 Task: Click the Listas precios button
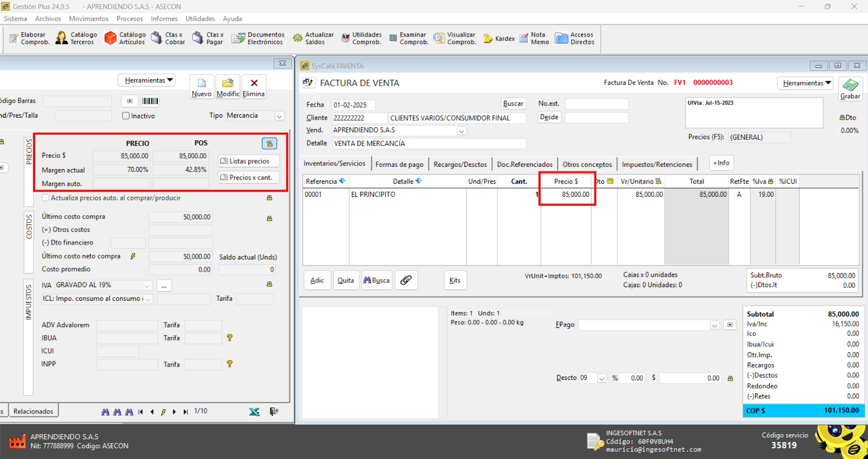[x=249, y=161]
